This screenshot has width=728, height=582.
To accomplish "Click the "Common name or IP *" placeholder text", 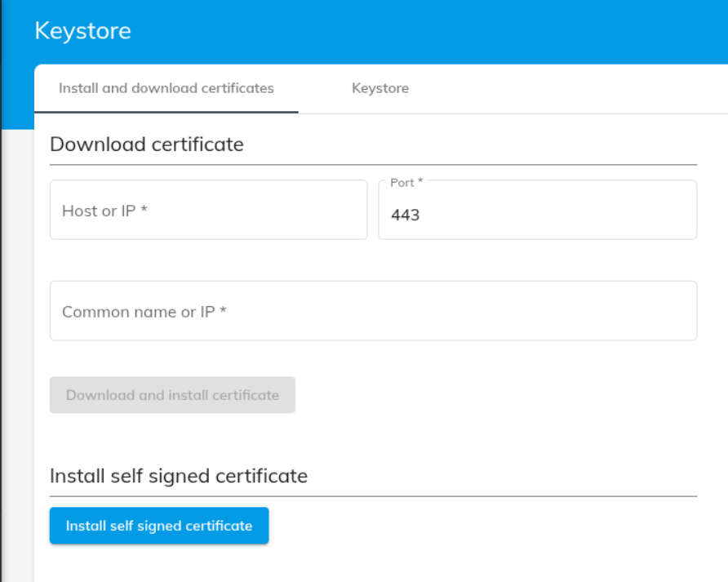I will (x=144, y=312).
